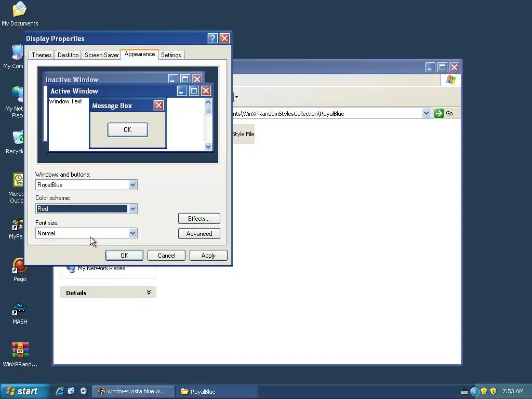Click the Apply button

(208, 256)
